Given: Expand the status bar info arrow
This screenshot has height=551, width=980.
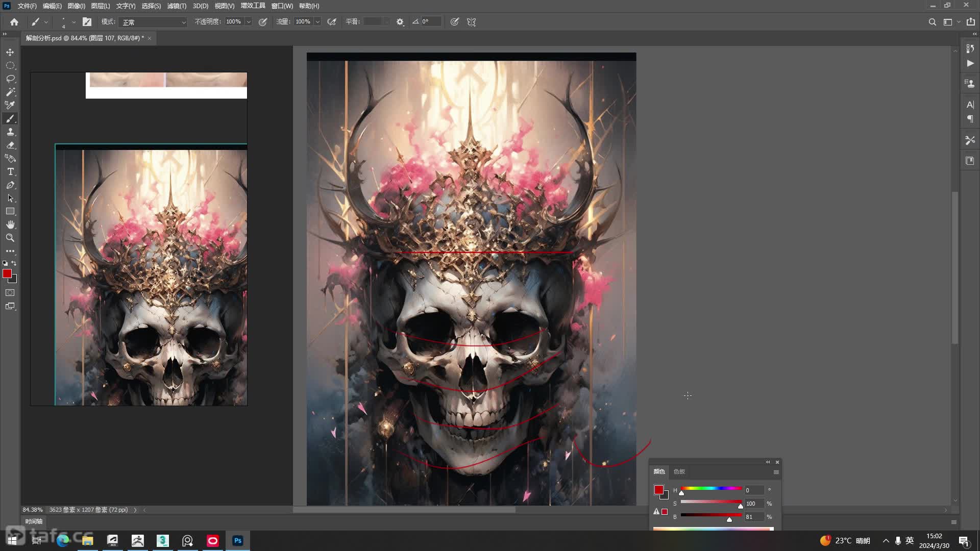Looking at the screenshot, I should [x=135, y=510].
